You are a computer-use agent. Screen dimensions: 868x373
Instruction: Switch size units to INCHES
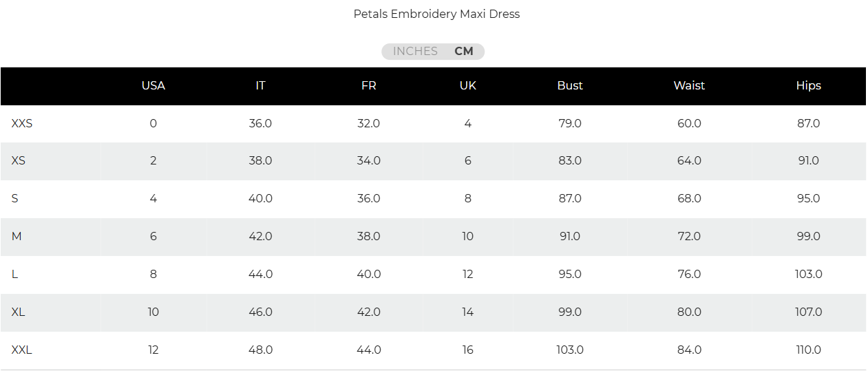[415, 52]
